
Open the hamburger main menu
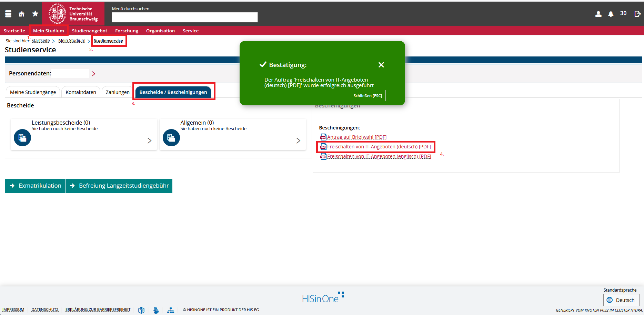[x=8, y=14]
